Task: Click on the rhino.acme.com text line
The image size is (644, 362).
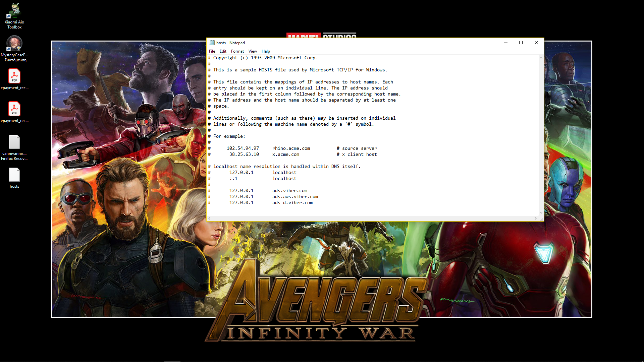Action: 291,148
